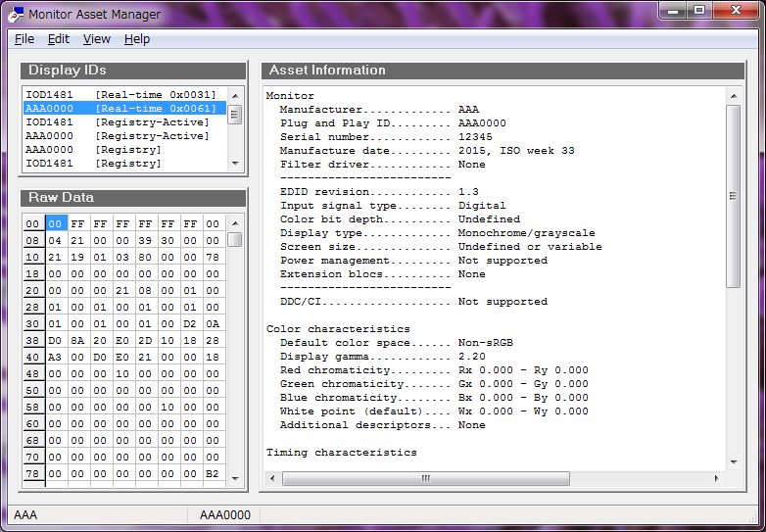Select AAA0000 [Registry] entry
The width and height of the screenshot is (766, 532).
124,150
